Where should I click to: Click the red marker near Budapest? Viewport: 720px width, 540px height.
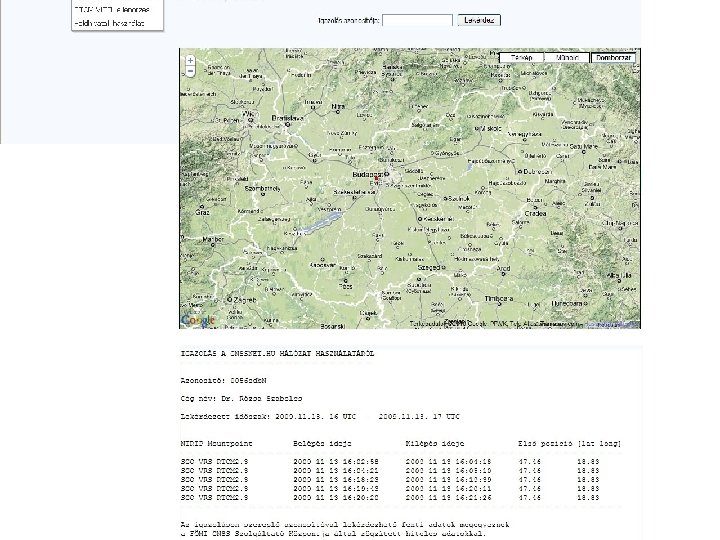pyautogui.click(x=377, y=178)
